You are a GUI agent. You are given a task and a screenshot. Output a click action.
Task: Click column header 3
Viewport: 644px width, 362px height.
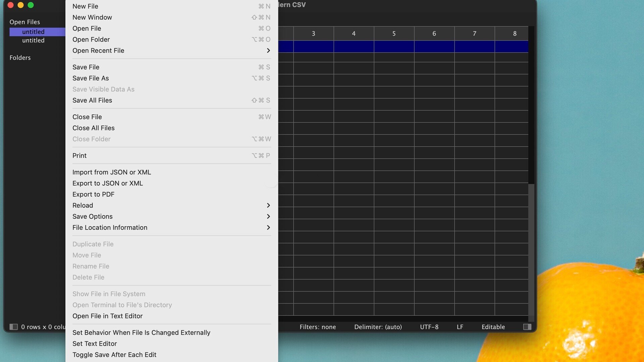tap(314, 34)
